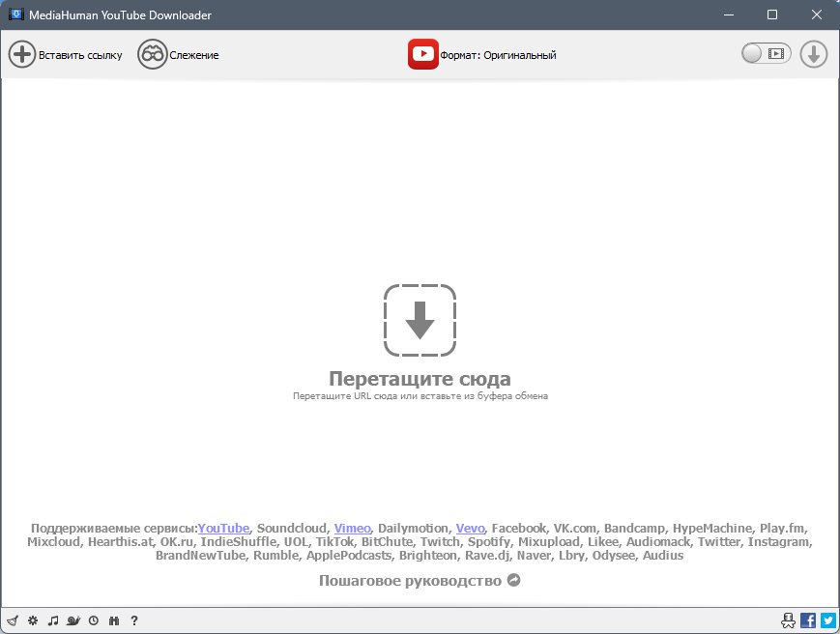Open the YouTube supported service link
The image size is (840, 634).
tap(223, 528)
